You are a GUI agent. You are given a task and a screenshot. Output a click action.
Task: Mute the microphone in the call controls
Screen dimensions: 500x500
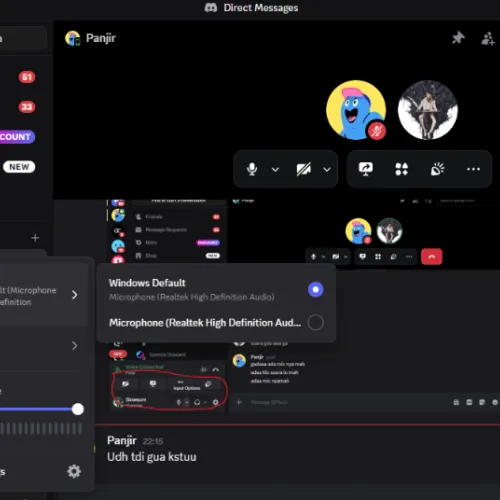pyautogui.click(x=252, y=169)
